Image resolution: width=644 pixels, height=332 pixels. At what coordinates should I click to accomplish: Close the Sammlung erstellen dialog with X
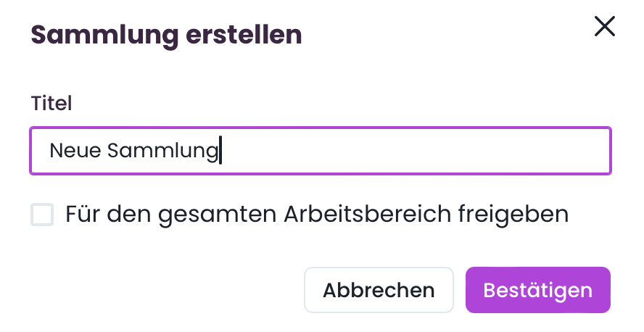(605, 27)
